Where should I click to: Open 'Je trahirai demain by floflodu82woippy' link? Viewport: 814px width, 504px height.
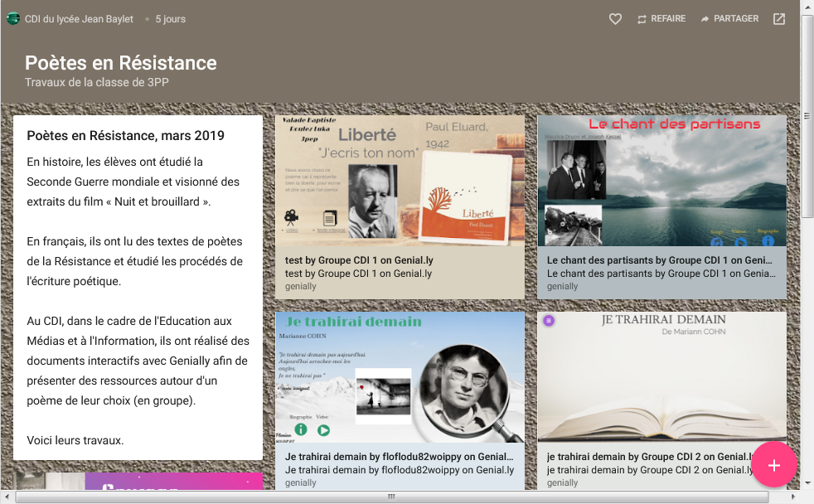pyautogui.click(x=398, y=457)
